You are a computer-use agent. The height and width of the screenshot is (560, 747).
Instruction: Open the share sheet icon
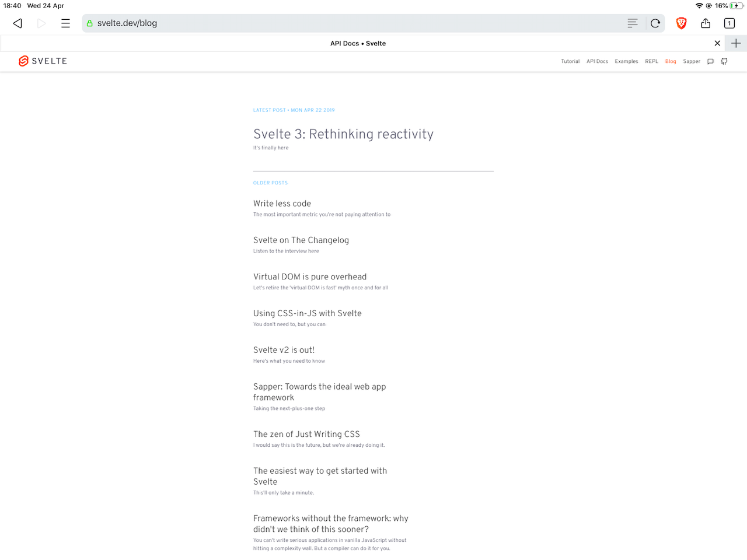click(705, 23)
